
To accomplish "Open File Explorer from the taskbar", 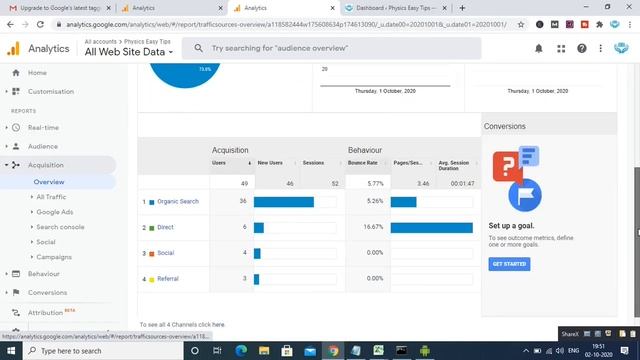I will point(264,351).
